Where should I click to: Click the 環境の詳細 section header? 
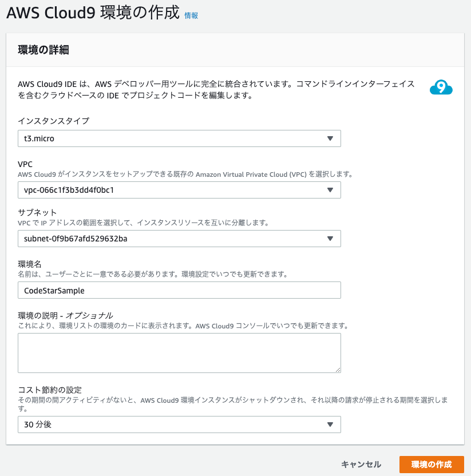coord(43,50)
